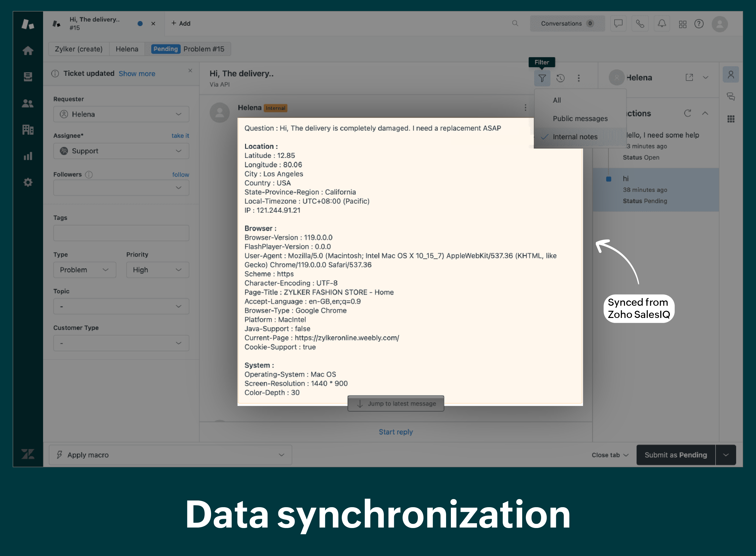This screenshot has width=756, height=556.
Task: Open the Admin gear icon in sidebar
Action: point(28,182)
